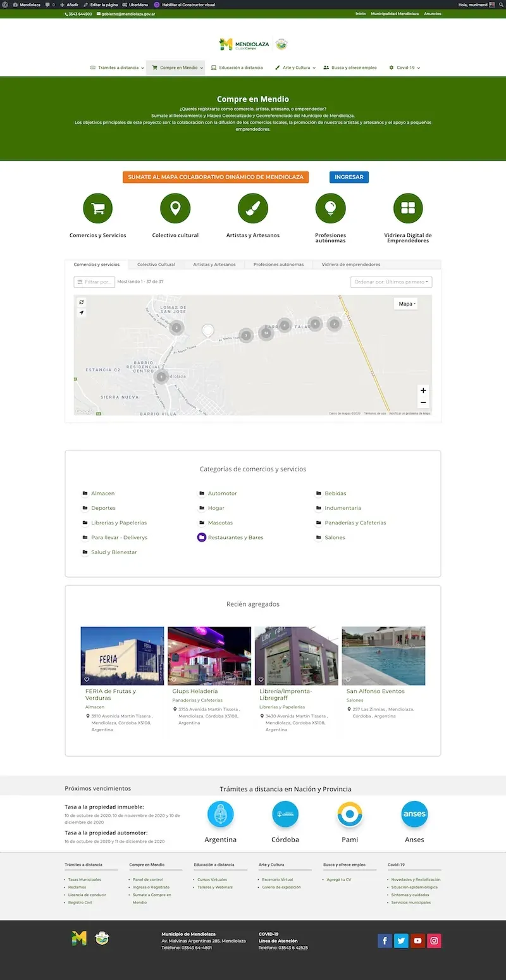Open Busca y ofrece empleo menu item
Viewport: 506px width, 980px height.
click(350, 68)
